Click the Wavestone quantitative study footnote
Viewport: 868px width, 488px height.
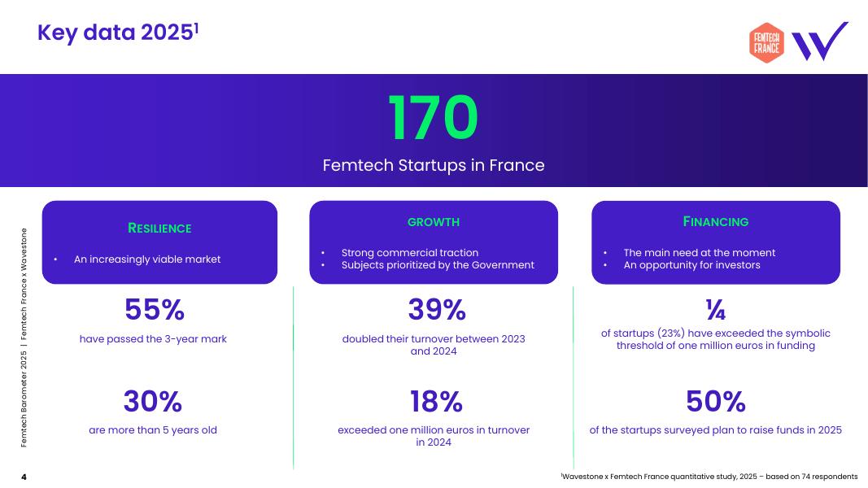click(708, 477)
